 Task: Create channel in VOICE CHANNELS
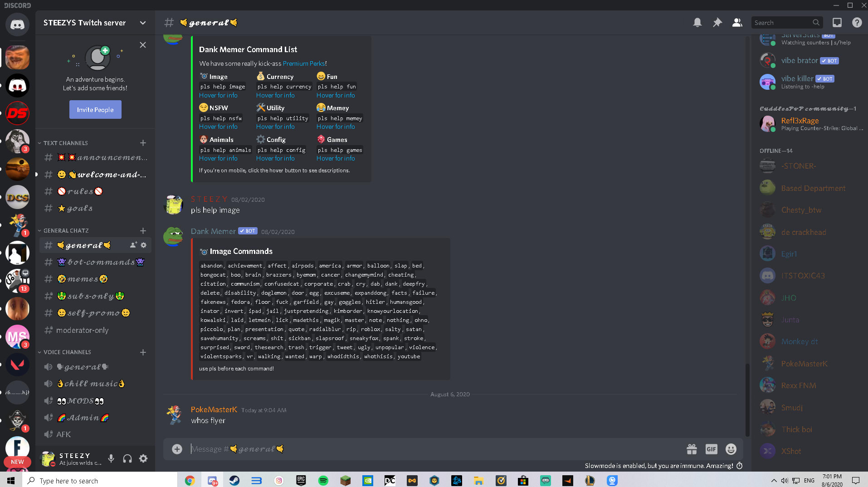(143, 352)
